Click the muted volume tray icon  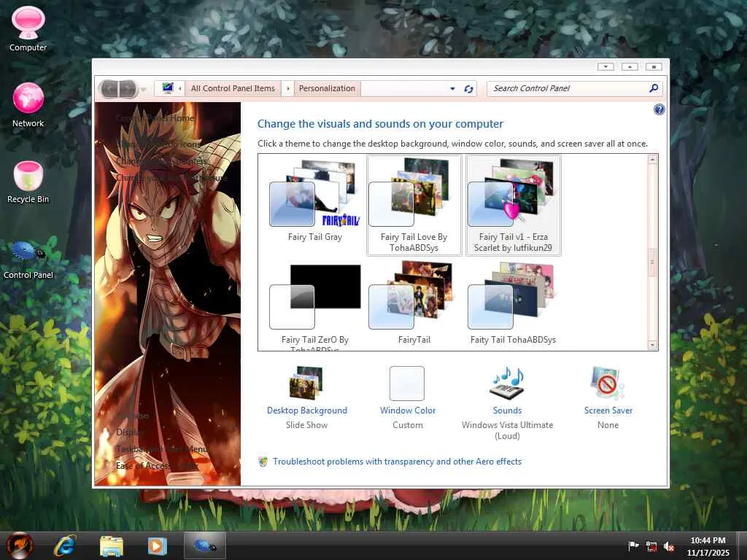click(x=668, y=546)
